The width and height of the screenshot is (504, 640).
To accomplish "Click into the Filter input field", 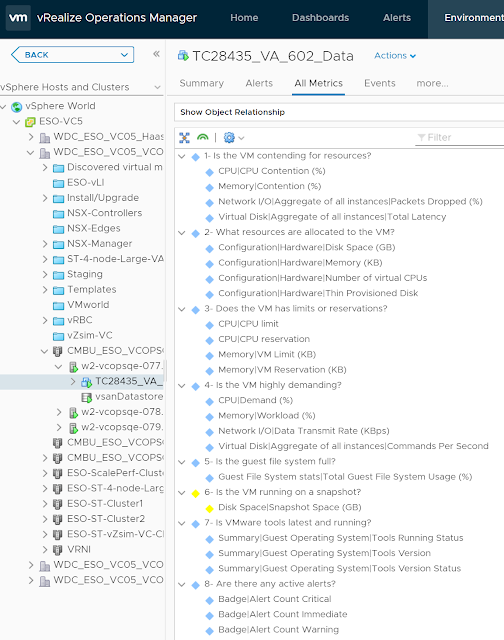I will tap(459, 138).
